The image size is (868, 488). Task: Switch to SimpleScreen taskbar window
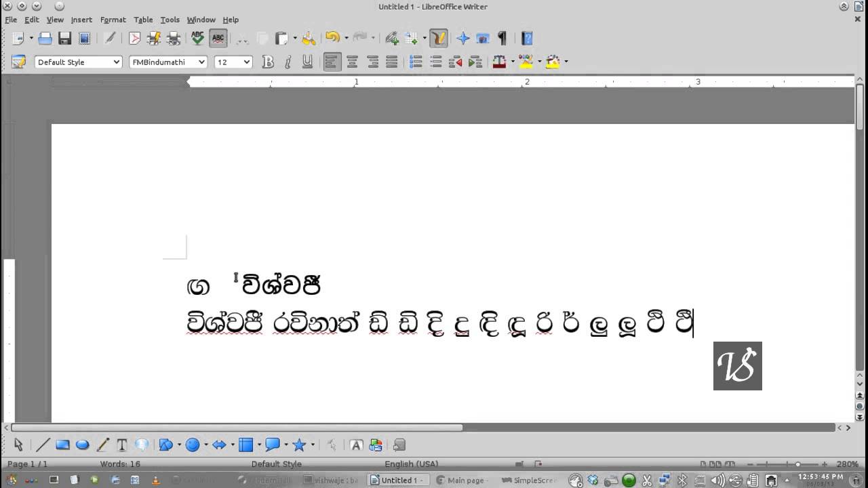[x=528, y=480]
